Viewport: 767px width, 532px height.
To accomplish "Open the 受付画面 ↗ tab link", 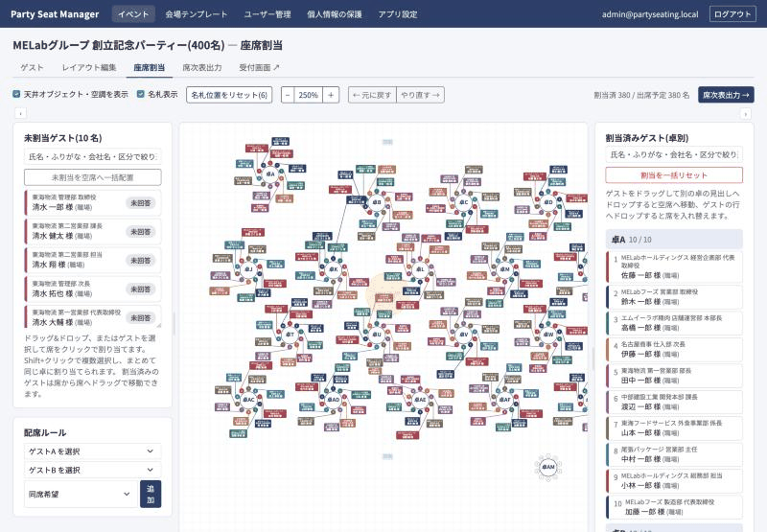I will 259,67.
